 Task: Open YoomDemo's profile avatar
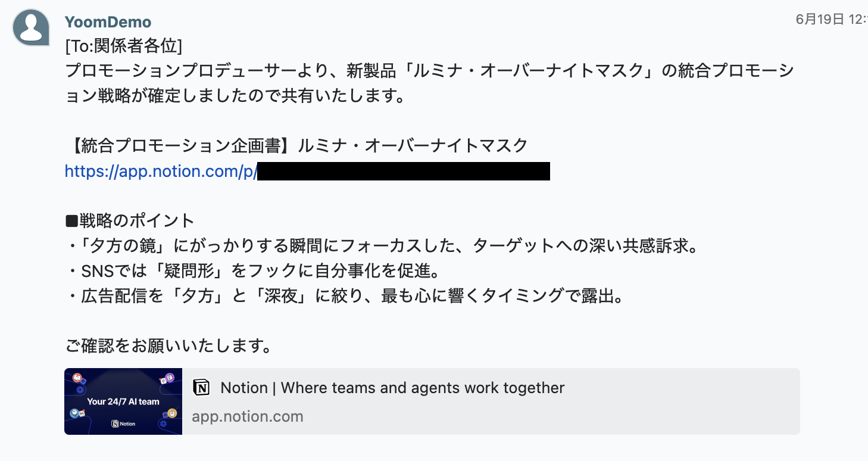coord(31,27)
